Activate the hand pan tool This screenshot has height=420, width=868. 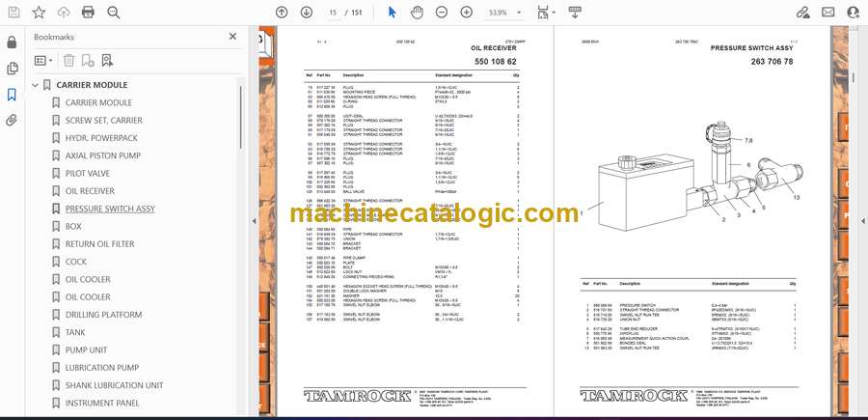pos(417,13)
